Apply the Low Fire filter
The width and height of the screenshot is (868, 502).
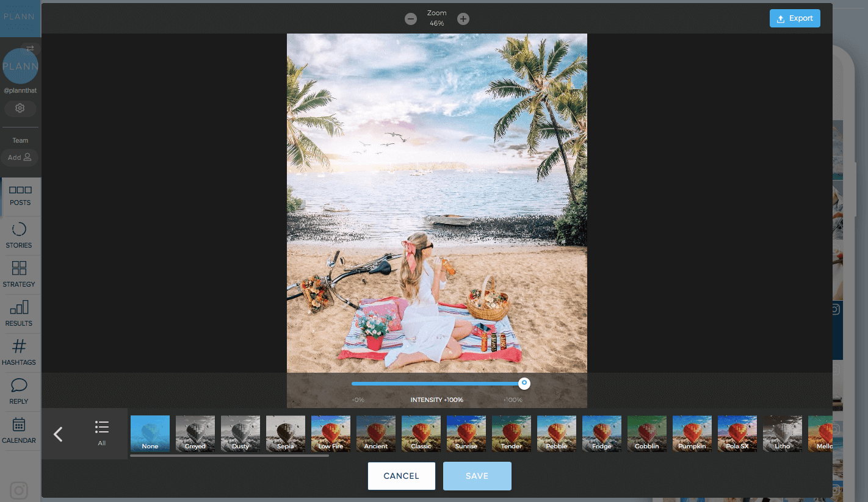330,434
